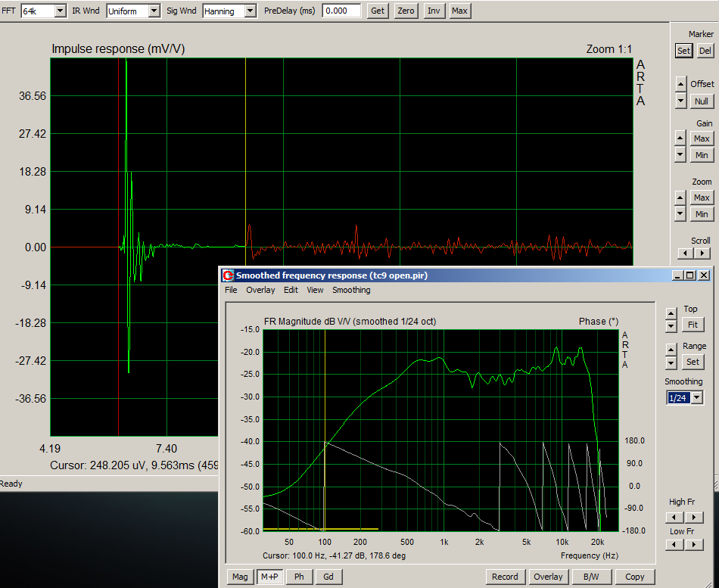The height and width of the screenshot is (588, 719).
Task: Click the Range down arrow
Action: (671, 362)
